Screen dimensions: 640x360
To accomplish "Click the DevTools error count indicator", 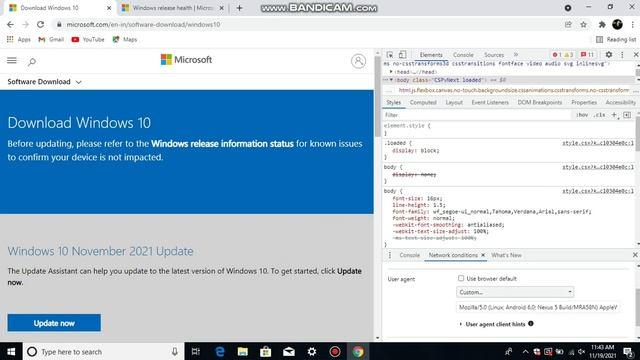I will click(557, 55).
